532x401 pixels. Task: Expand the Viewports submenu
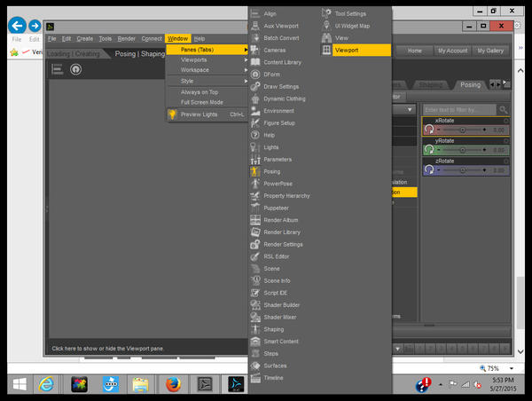pos(207,59)
